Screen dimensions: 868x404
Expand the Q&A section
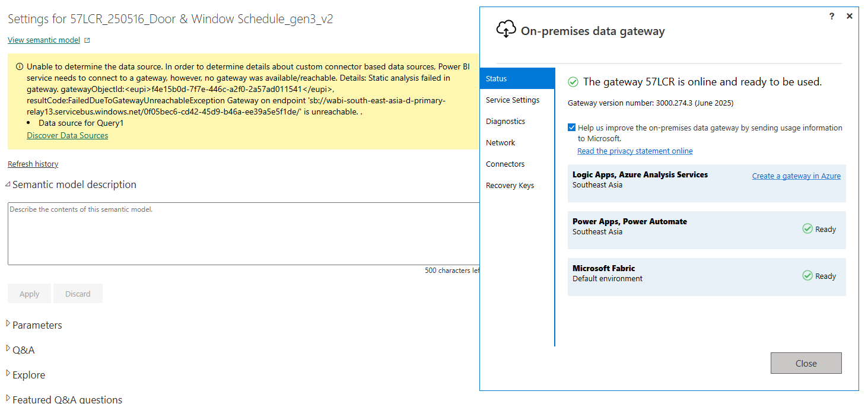click(8, 349)
